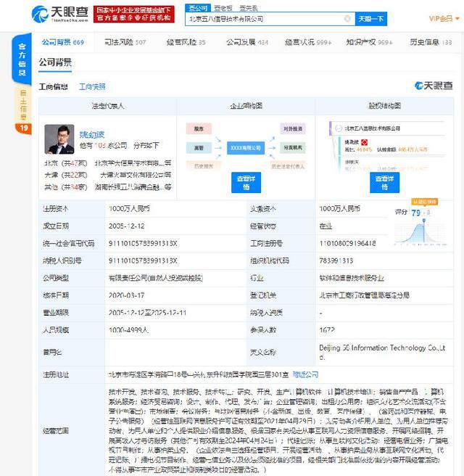
Task: Select the 自主信息 side tab with 19
Action: click(x=23, y=110)
